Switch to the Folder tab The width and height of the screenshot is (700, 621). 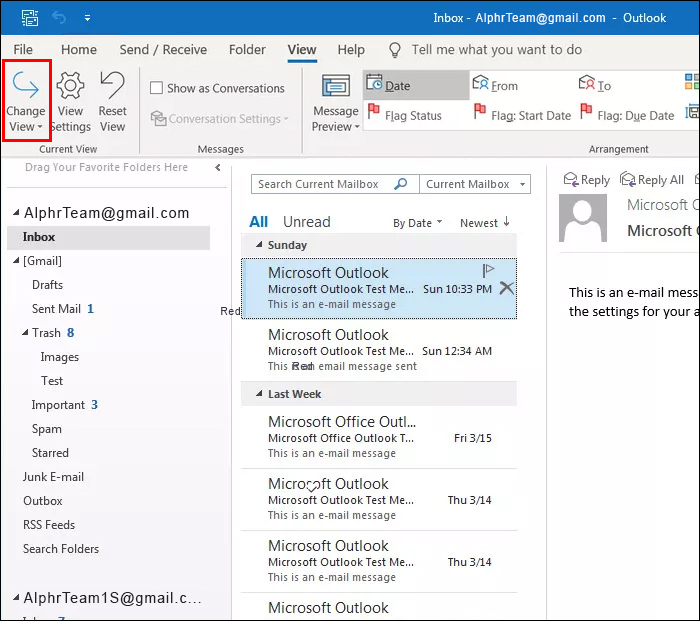pos(247,49)
